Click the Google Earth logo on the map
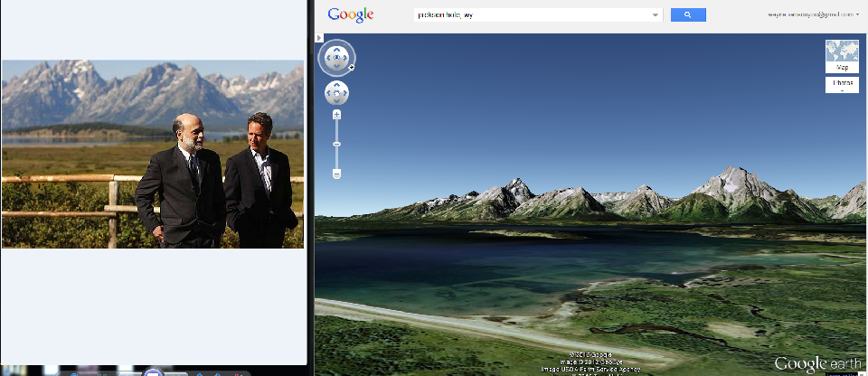The image size is (868, 376). (x=818, y=364)
